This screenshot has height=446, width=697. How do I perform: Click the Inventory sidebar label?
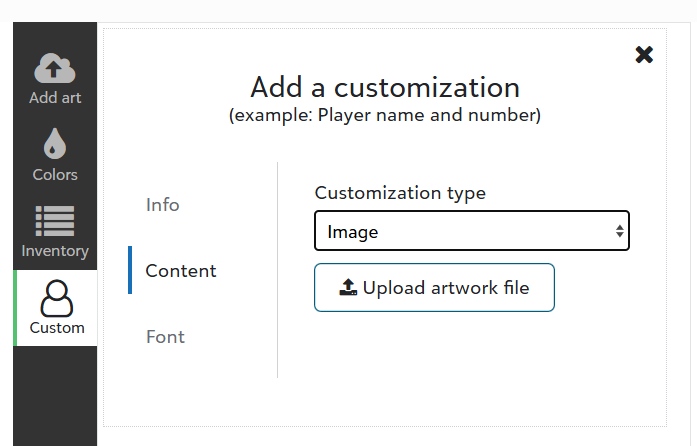coord(55,251)
